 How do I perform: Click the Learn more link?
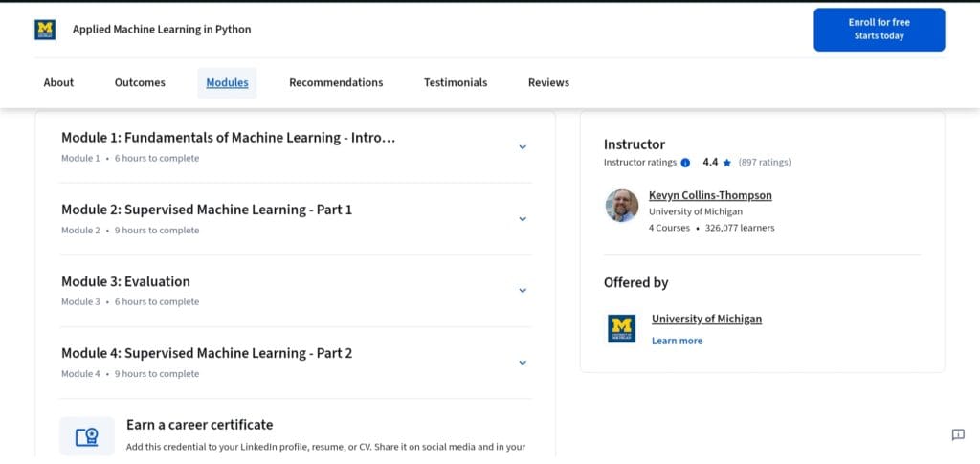coord(677,341)
